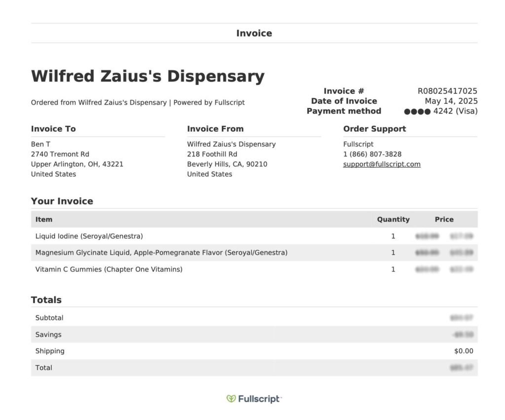
Task: Click the 'Your Invoice' section heading
Action: [x=62, y=201]
